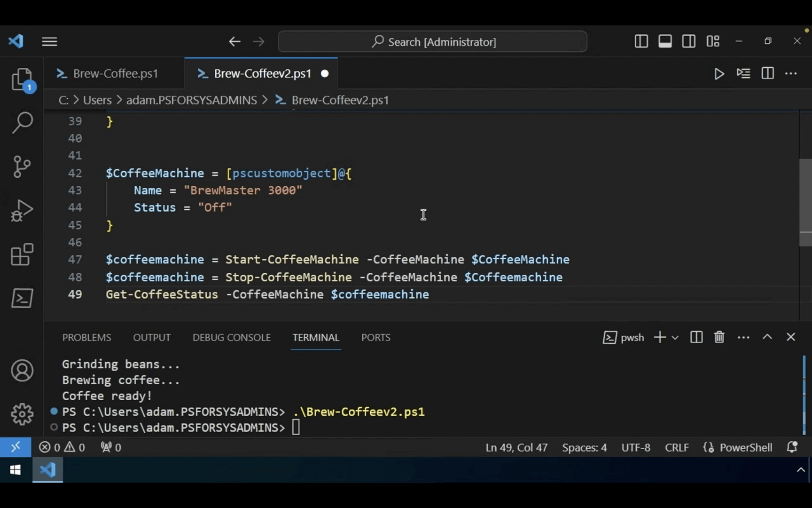Click the Search [Administrator] command center
812x508 pixels.
coord(432,42)
